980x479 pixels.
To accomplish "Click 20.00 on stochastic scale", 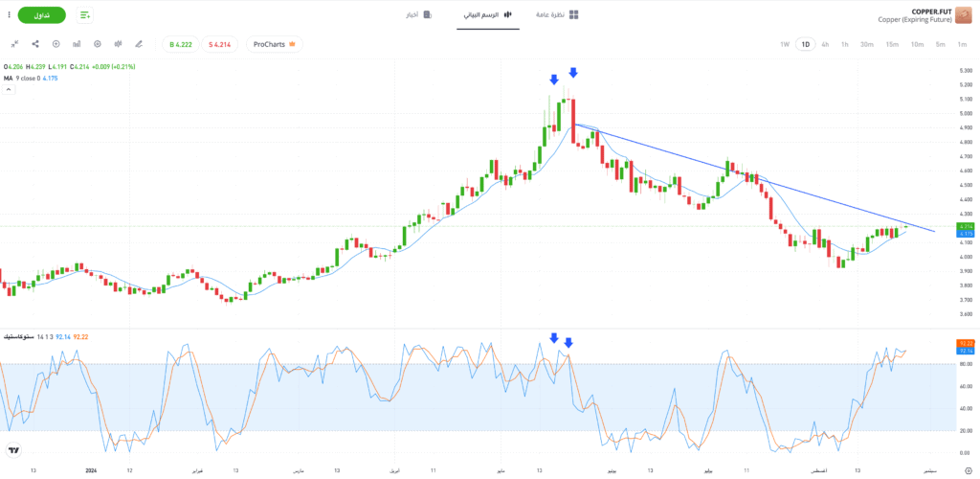I will (965, 431).
